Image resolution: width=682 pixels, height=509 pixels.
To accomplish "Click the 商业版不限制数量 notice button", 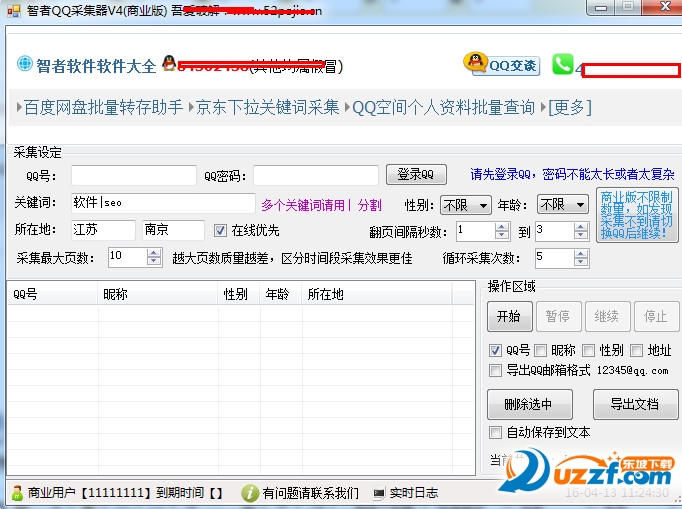I will pos(637,215).
